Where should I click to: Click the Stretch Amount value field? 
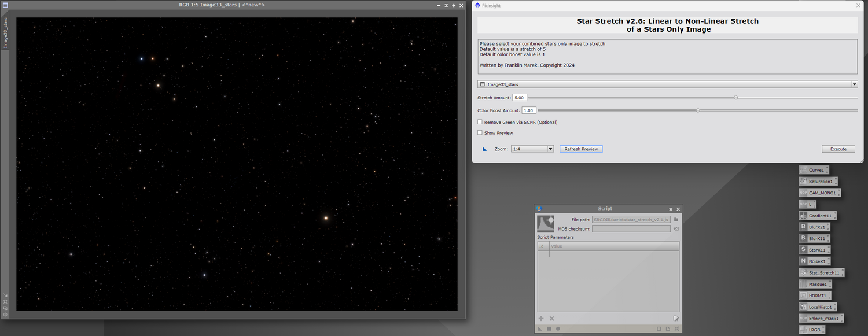tap(519, 98)
